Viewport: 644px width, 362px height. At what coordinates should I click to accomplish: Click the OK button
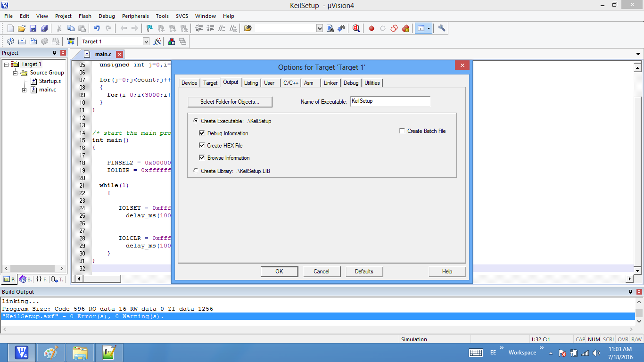279,271
